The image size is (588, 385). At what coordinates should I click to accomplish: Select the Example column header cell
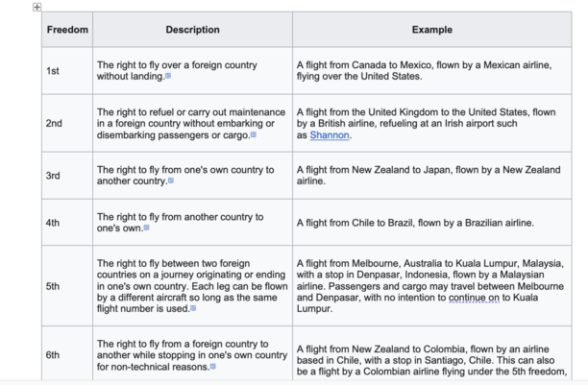tap(432, 30)
